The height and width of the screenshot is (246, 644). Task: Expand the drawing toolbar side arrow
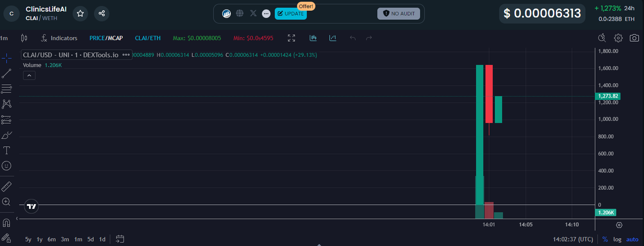[17, 219]
